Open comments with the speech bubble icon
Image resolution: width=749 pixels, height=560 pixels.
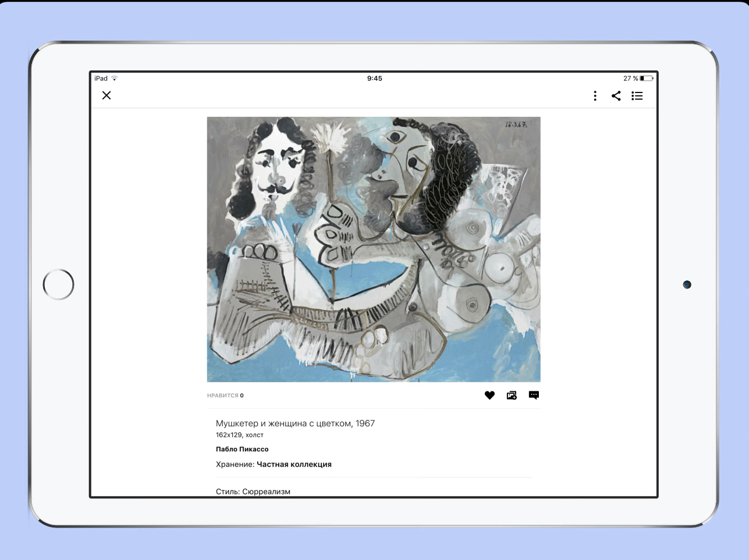click(534, 395)
